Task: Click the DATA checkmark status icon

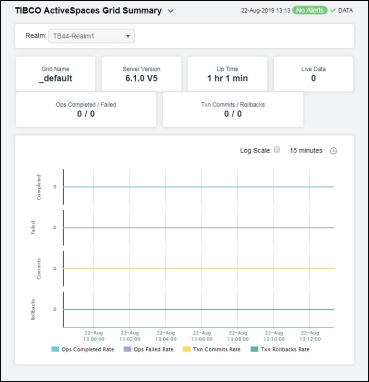Action: [x=333, y=10]
